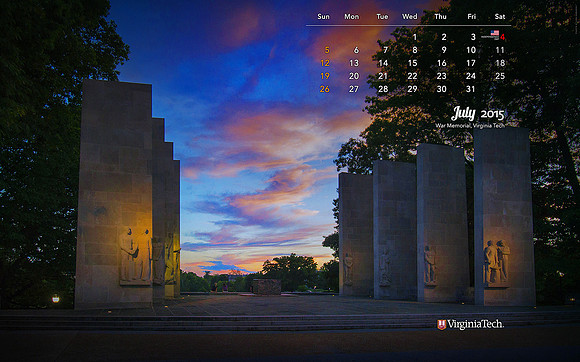Select date 16 in the calendar
Screen dimensions: 580x362
(442, 63)
